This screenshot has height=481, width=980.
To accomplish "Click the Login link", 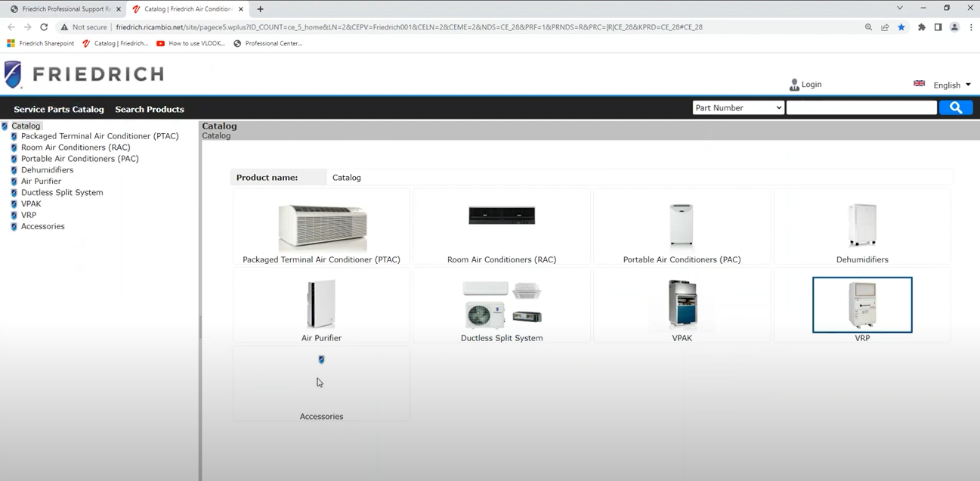I will (812, 84).
